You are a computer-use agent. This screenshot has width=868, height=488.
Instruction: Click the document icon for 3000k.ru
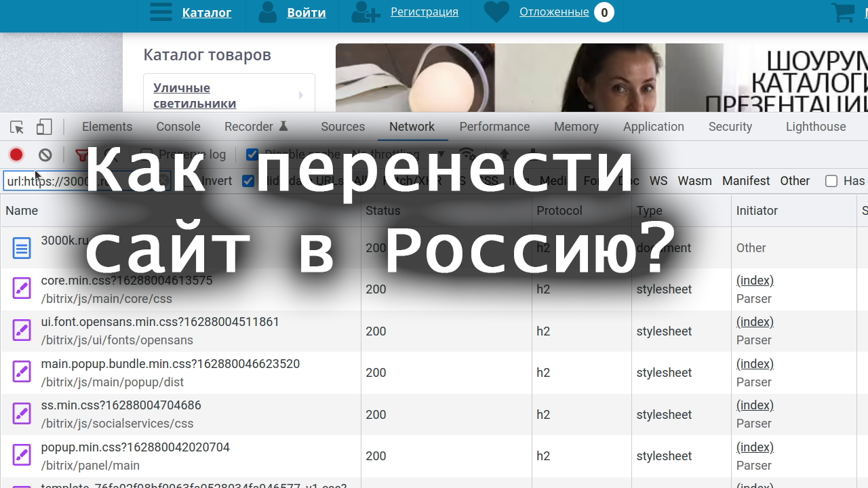tap(22, 248)
